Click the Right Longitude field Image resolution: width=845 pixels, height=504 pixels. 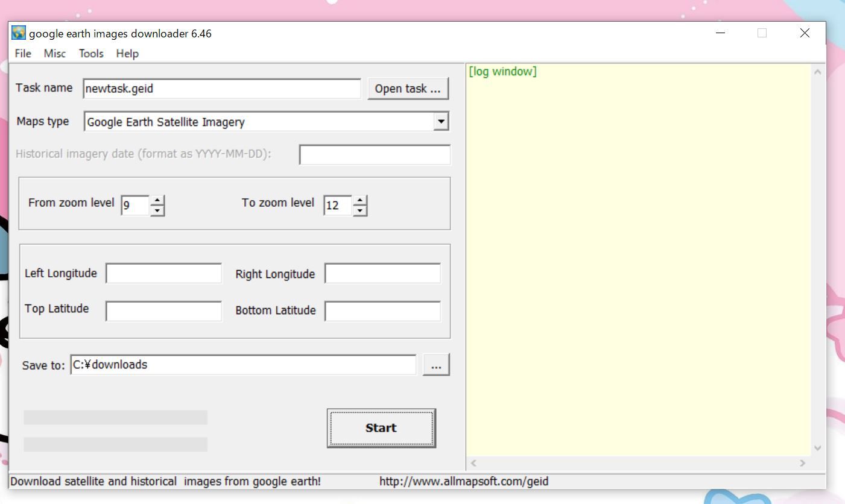tap(382, 273)
